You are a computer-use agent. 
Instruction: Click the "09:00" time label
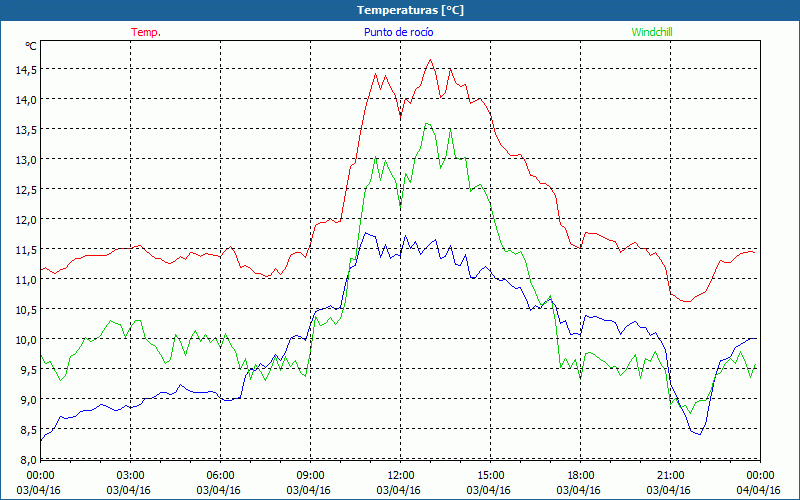click(310, 476)
